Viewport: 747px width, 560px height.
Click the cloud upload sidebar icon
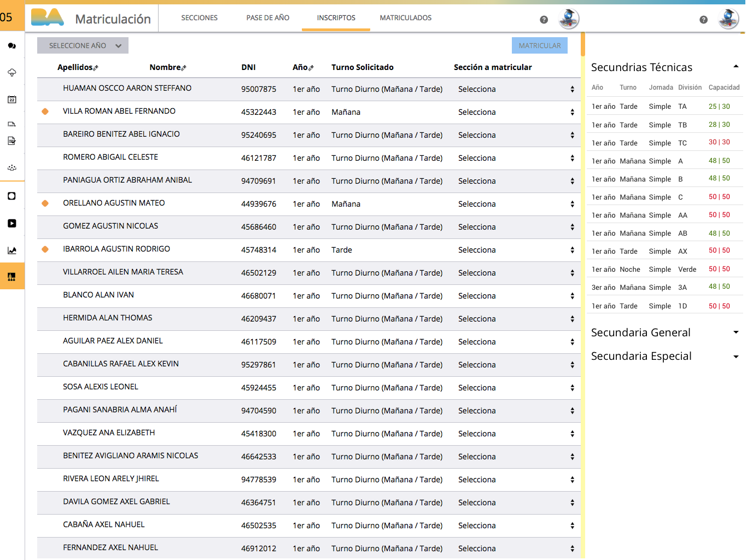11,73
